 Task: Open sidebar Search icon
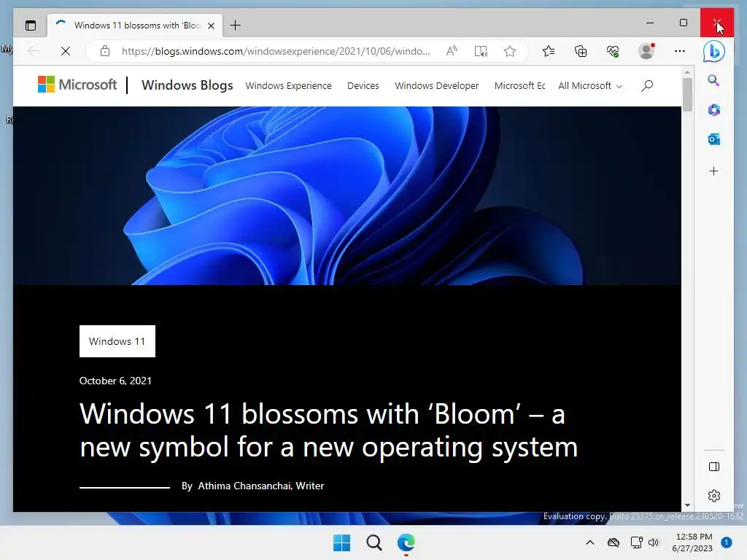coord(713,80)
